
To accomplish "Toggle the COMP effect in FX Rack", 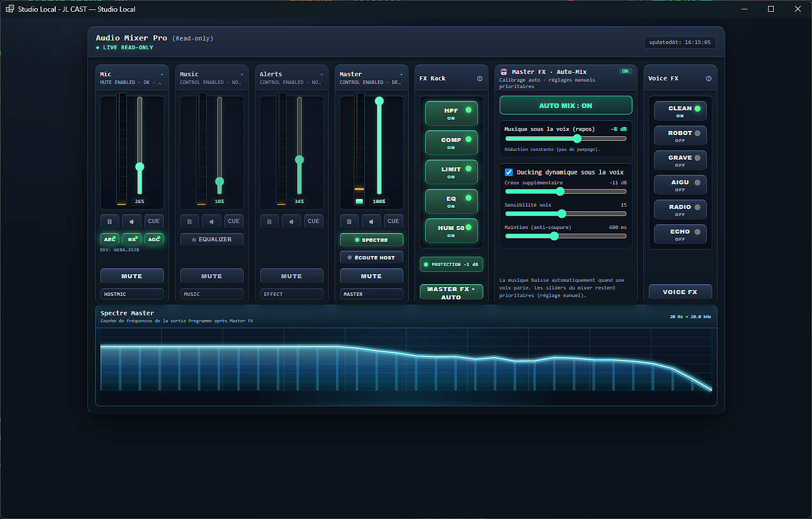I will [x=452, y=143].
